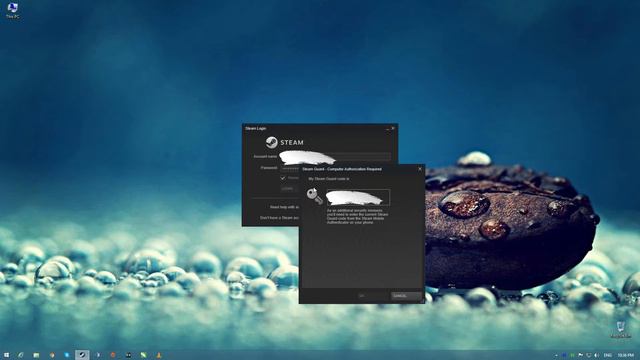Click Cancel in Steam Guard dialog
The height and width of the screenshot is (360, 640).
406,296
